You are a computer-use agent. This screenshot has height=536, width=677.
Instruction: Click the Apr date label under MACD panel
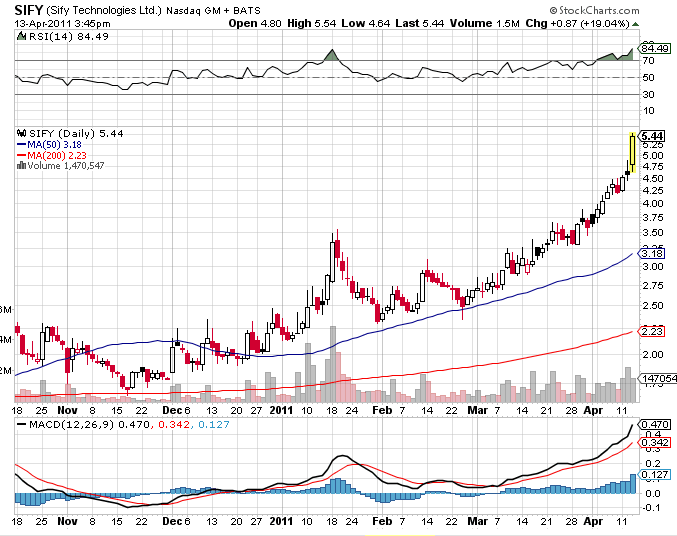pos(593,521)
